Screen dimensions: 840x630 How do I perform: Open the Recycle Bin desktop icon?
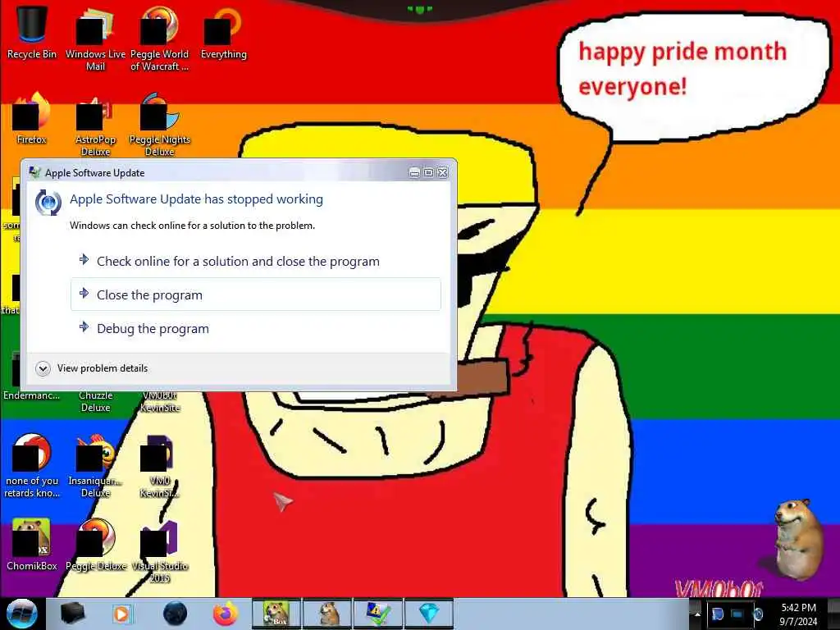[x=32, y=32]
